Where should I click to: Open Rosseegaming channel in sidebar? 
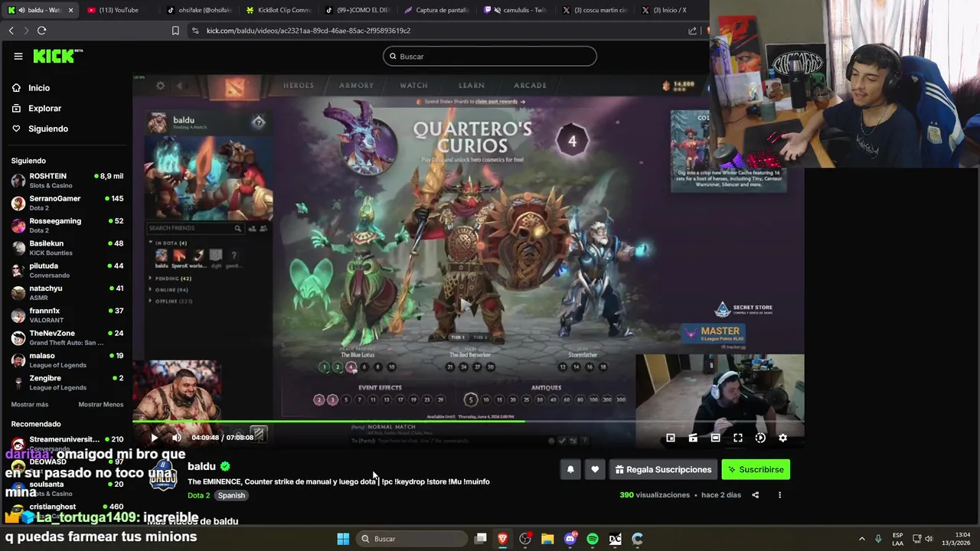[67, 225]
